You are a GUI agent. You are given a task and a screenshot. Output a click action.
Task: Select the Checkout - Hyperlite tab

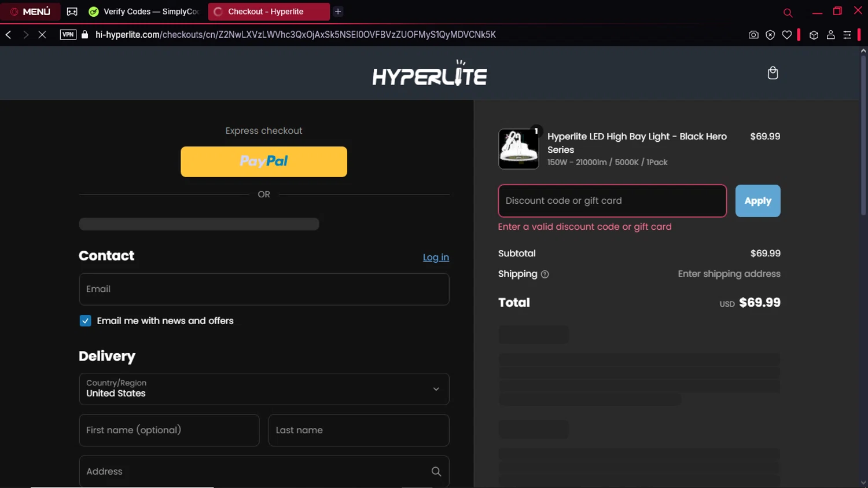tap(269, 12)
